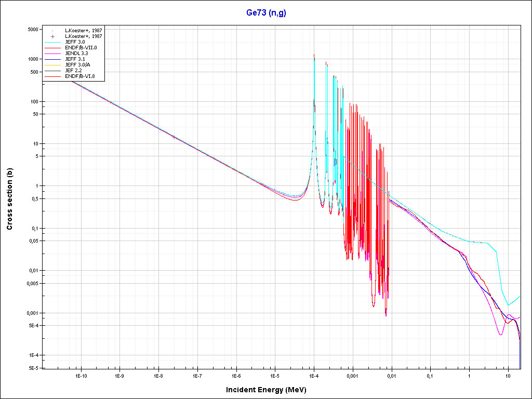
Task: Click the tallest resonance peak near 1E-4
Action: click(314, 56)
